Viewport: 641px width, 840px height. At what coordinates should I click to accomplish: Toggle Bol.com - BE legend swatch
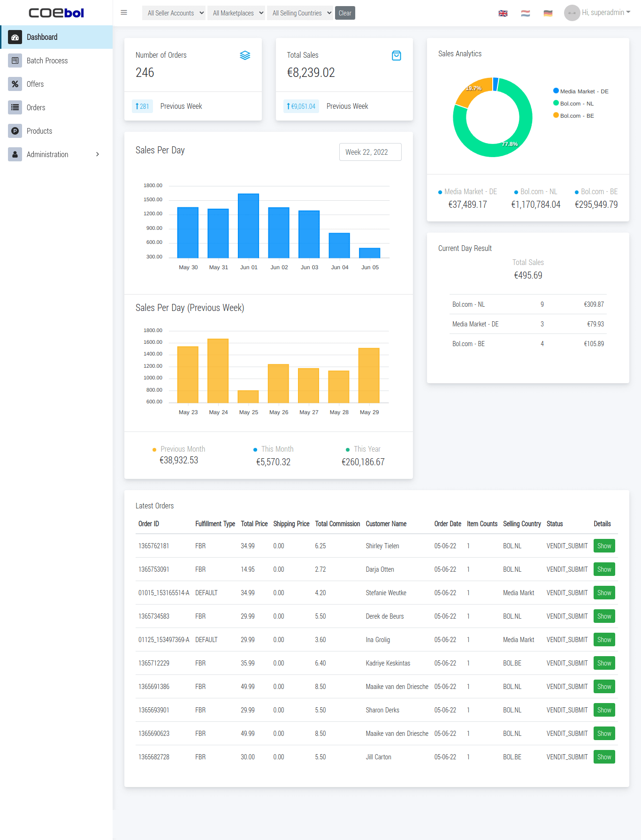pos(556,115)
